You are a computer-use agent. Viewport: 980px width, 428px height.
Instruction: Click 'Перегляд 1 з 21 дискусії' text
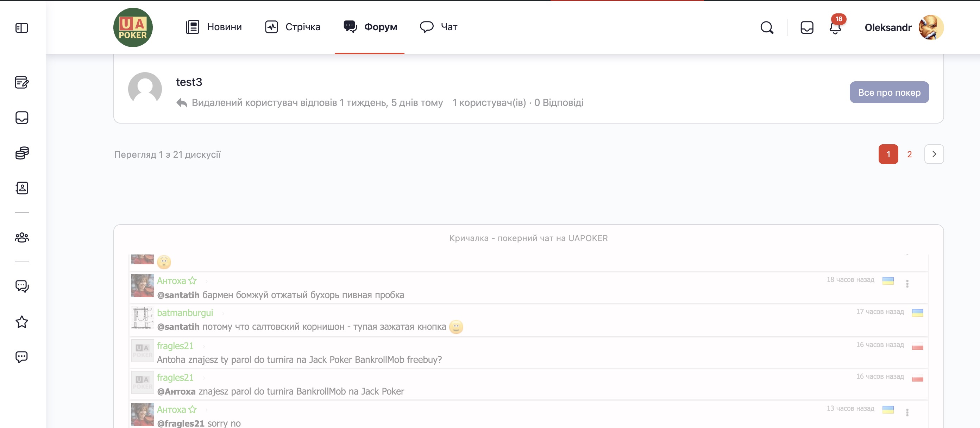click(x=168, y=155)
